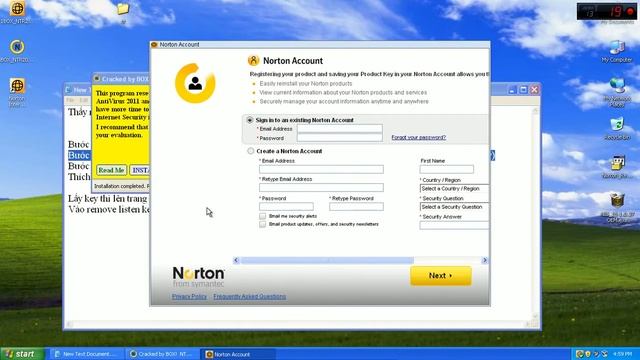
Task: Click sign-in Email Address field
Action: point(340,129)
